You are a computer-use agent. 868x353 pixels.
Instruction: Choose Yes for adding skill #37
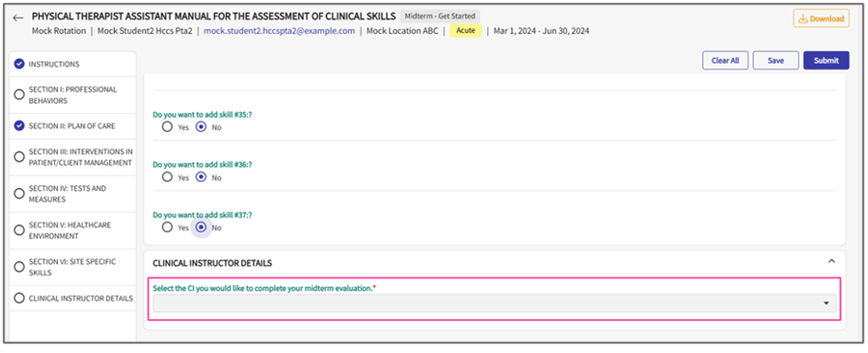168,228
